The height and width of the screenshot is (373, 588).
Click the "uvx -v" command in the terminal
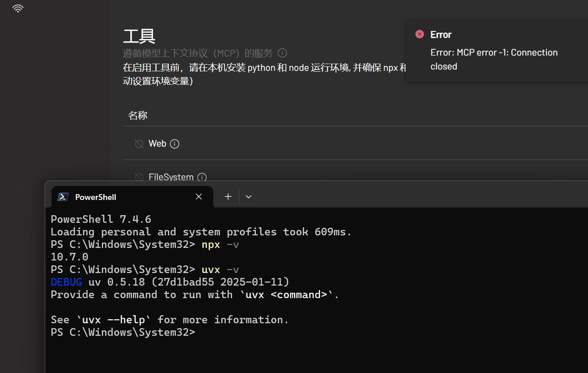tap(220, 269)
